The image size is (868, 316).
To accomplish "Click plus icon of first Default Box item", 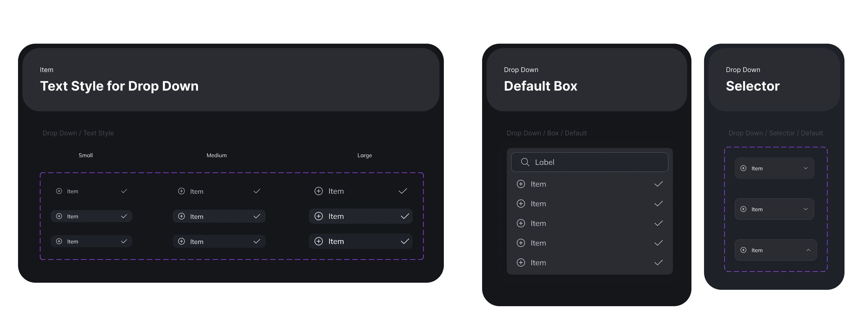I will [521, 184].
